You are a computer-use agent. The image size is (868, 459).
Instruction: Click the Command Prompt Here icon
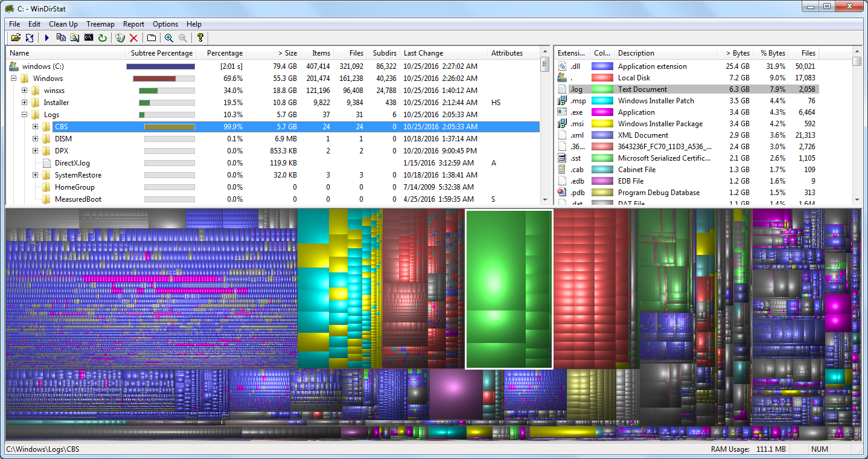tap(89, 37)
